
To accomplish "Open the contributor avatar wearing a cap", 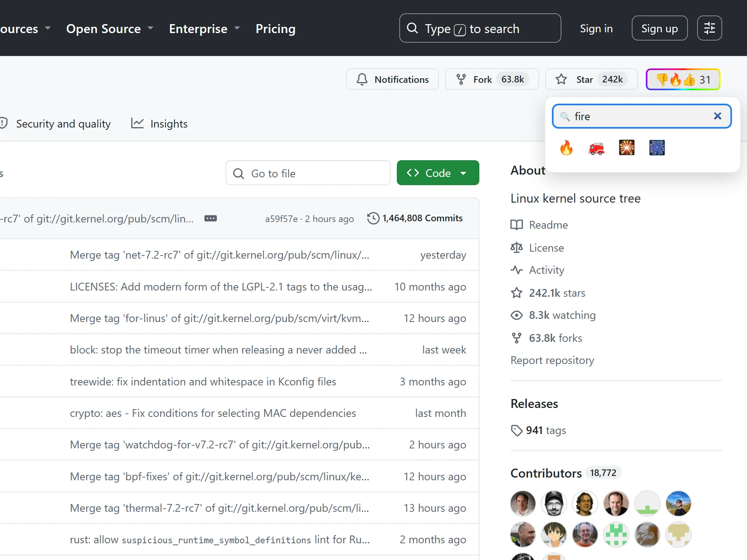I will 554,503.
